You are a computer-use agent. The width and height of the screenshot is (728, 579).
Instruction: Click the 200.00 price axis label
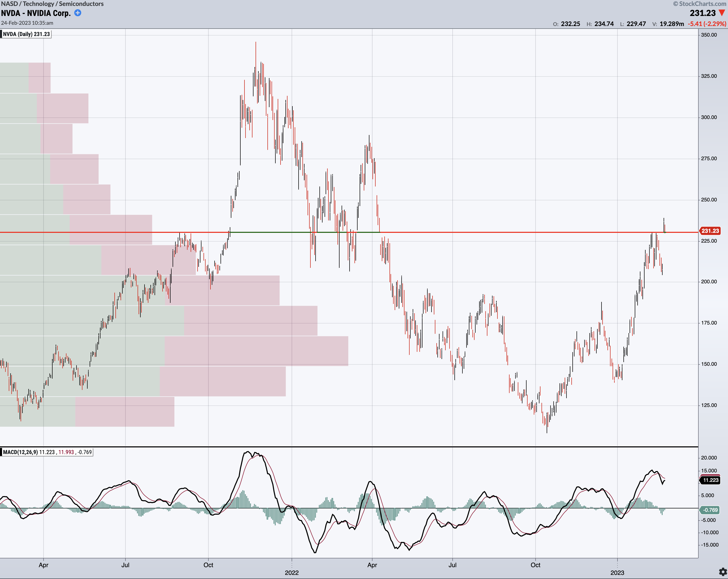click(x=709, y=282)
